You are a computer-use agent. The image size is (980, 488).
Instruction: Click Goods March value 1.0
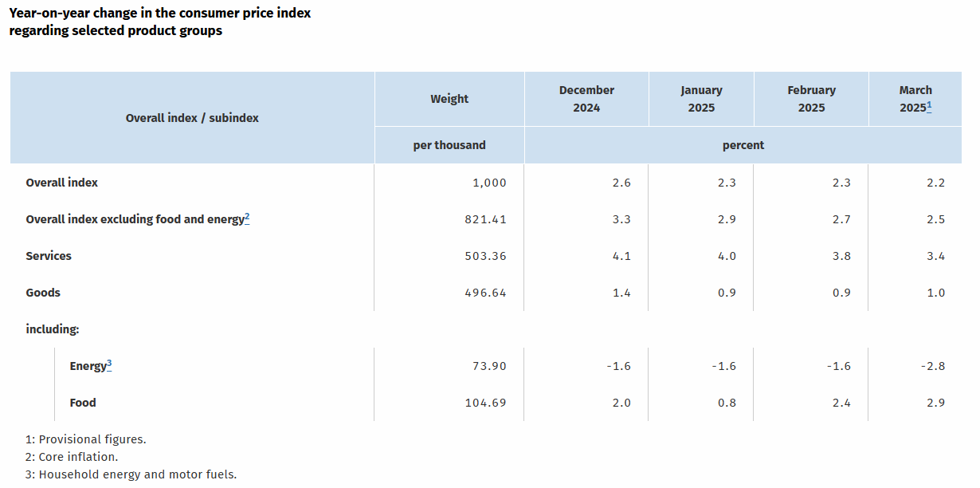point(935,293)
